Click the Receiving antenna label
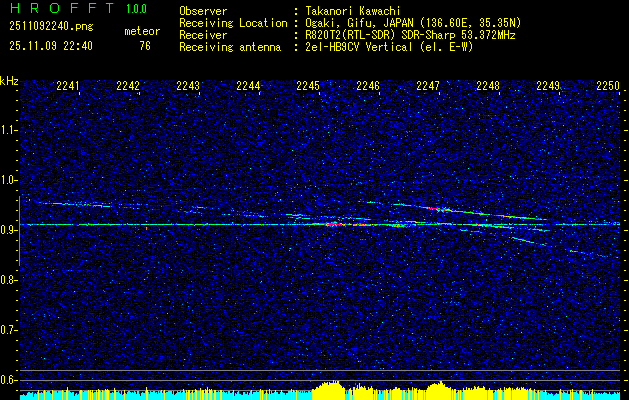The height and width of the screenshot is (400, 629). point(230,47)
